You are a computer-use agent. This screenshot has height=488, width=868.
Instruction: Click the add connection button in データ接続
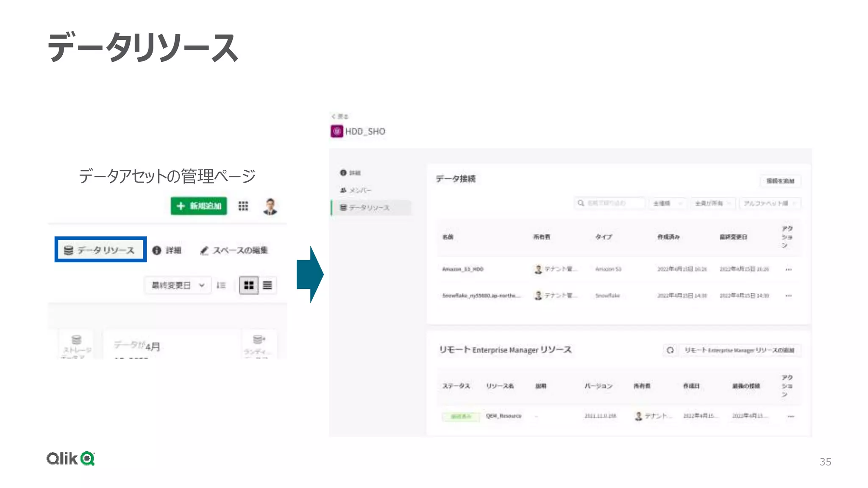780,181
